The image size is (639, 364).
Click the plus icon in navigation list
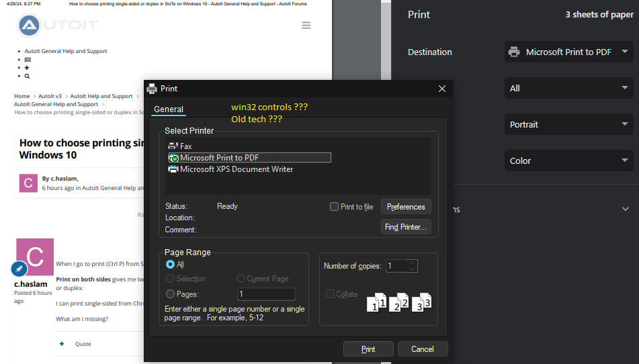coord(27,68)
